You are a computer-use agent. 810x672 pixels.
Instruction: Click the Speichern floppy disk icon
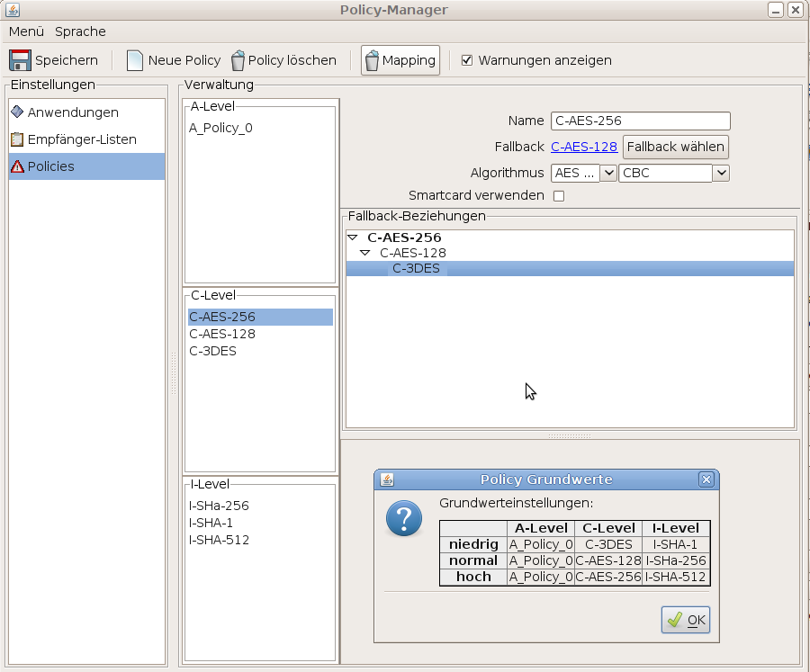20,60
